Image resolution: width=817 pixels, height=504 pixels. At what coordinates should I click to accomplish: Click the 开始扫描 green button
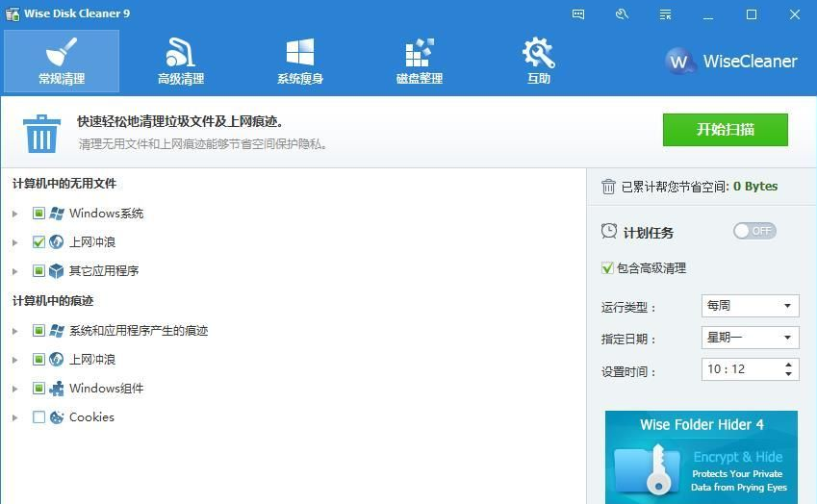(726, 130)
